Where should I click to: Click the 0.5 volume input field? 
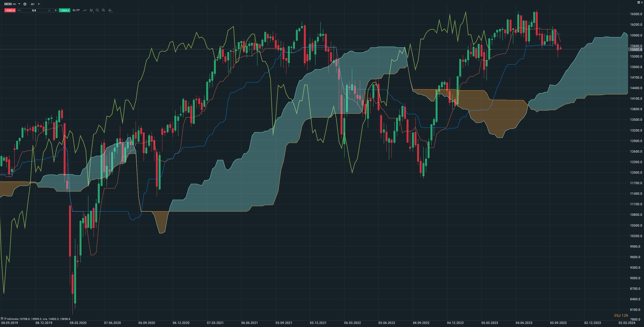[34, 10]
